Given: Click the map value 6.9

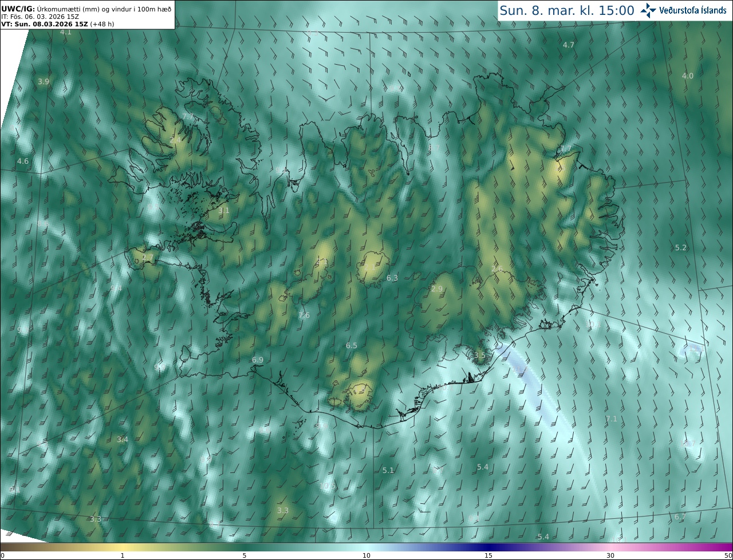Looking at the screenshot, I should pyautogui.click(x=258, y=360).
